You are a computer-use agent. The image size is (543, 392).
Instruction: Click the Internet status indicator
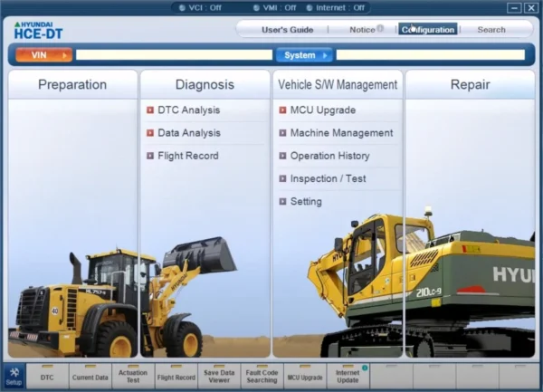point(336,7)
